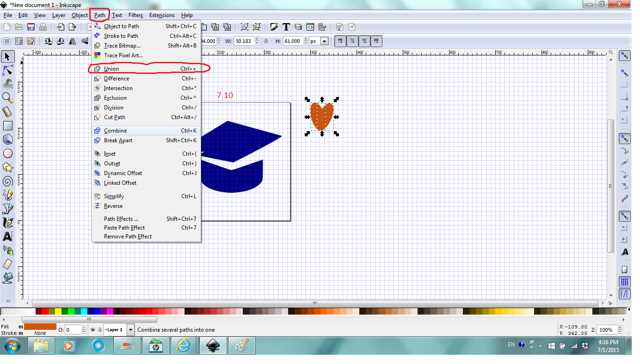Select the Tweak tool
This screenshot has width=640, height=364.
pos(8,84)
